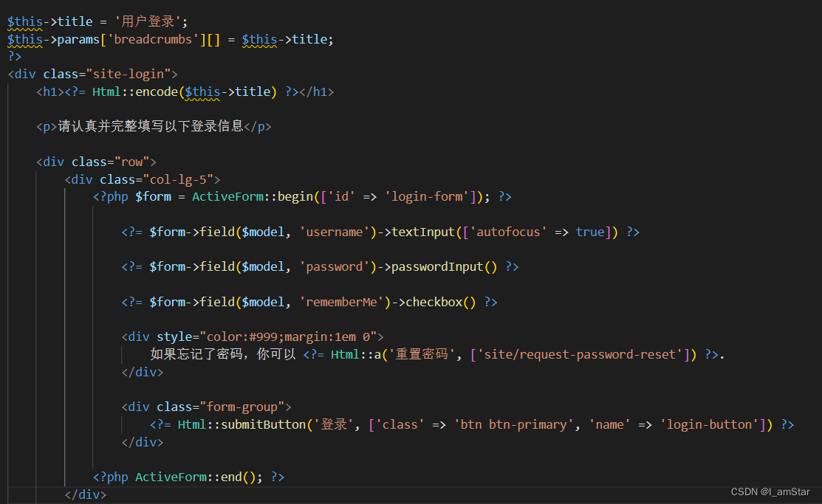Image resolution: width=822 pixels, height=504 pixels.
Task: Click the 'site/request-password-reset' route string
Action: (580, 354)
